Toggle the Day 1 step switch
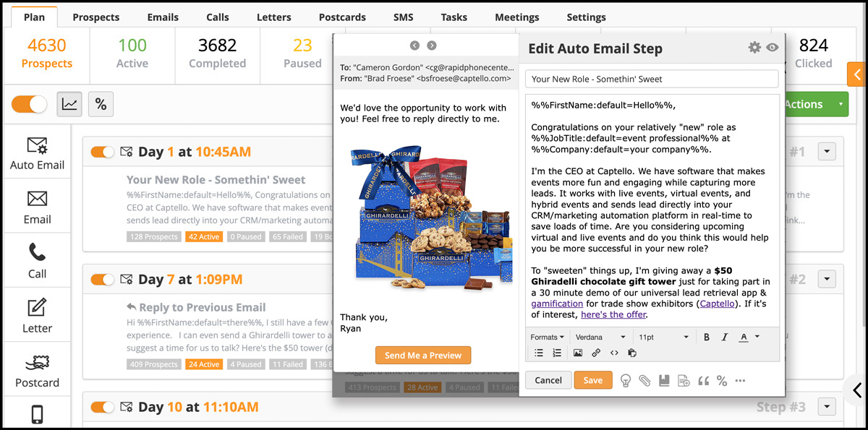Viewport: 868px width, 430px height. point(103,152)
